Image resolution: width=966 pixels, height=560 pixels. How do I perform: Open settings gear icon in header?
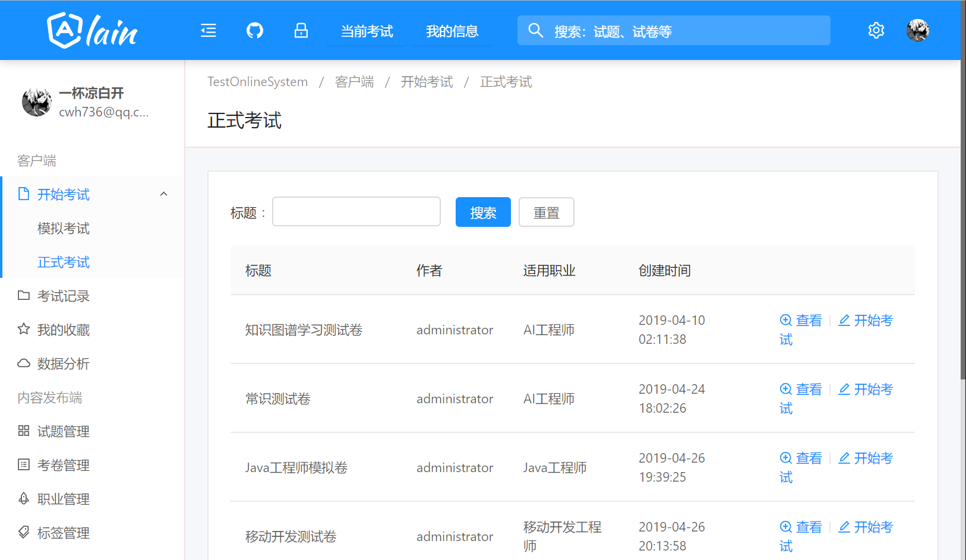click(876, 30)
